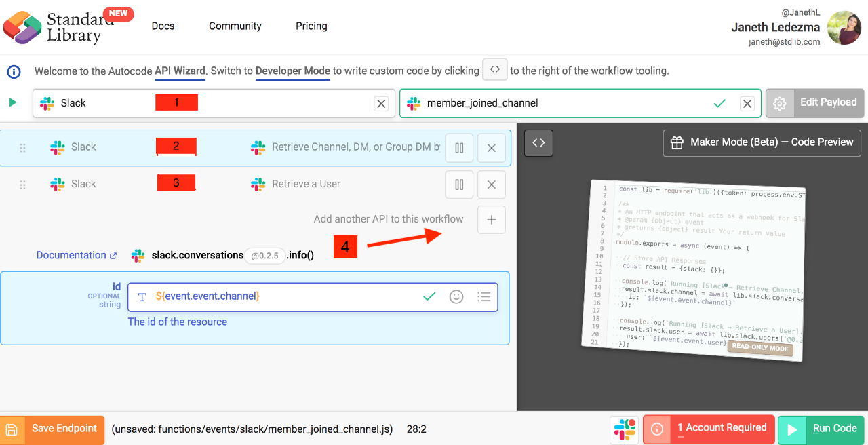Click the Slack icon in bottom bar

625,429
